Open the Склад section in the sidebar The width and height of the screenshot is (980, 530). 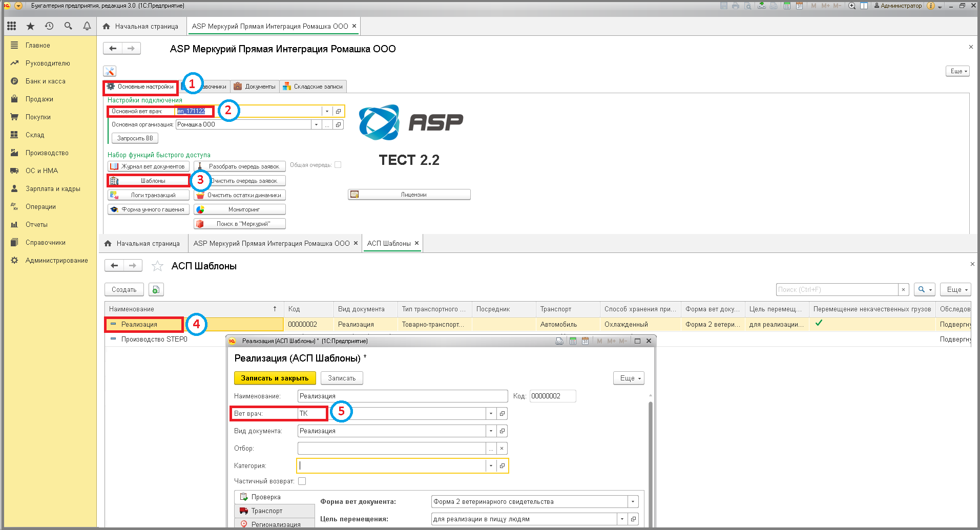click(35, 135)
